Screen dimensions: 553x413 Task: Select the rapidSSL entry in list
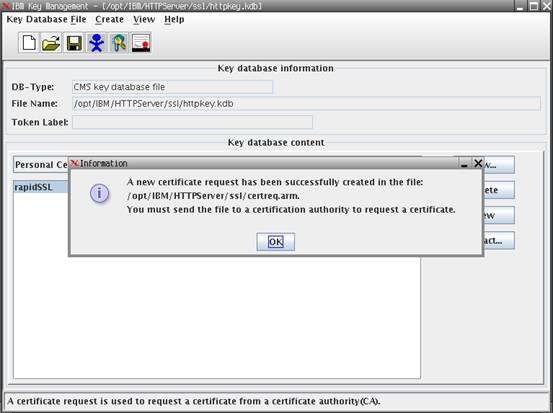pos(41,187)
